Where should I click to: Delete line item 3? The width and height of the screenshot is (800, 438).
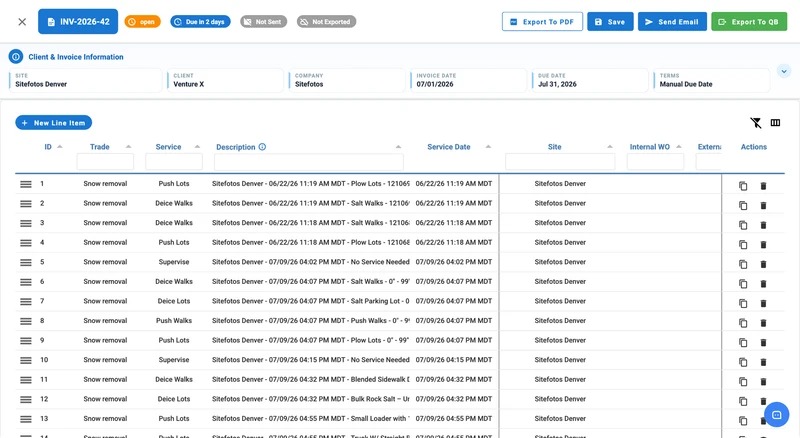click(x=763, y=225)
